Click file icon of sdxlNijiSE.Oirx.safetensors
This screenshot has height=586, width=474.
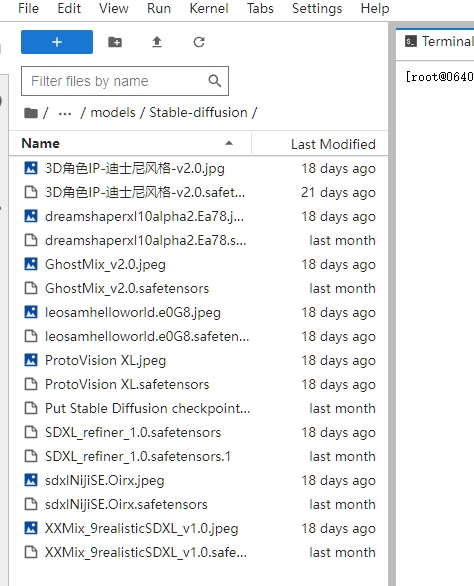point(31,504)
